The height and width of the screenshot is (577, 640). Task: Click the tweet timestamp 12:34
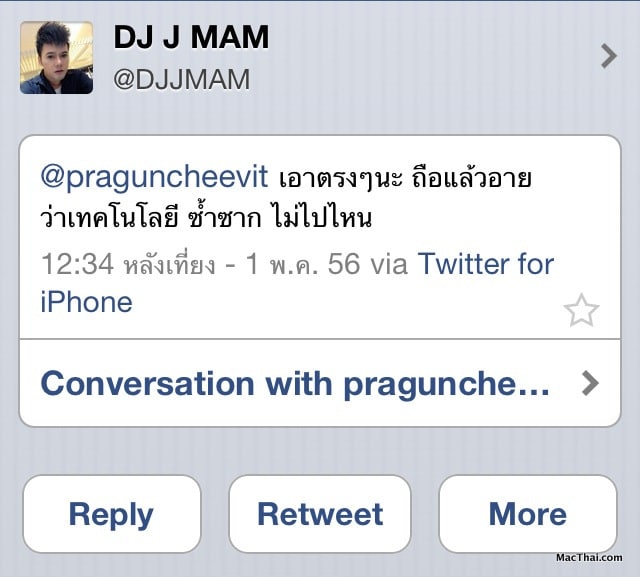[x=77, y=264]
